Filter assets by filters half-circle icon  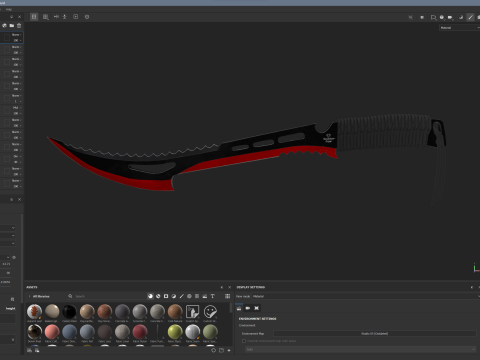(174, 296)
